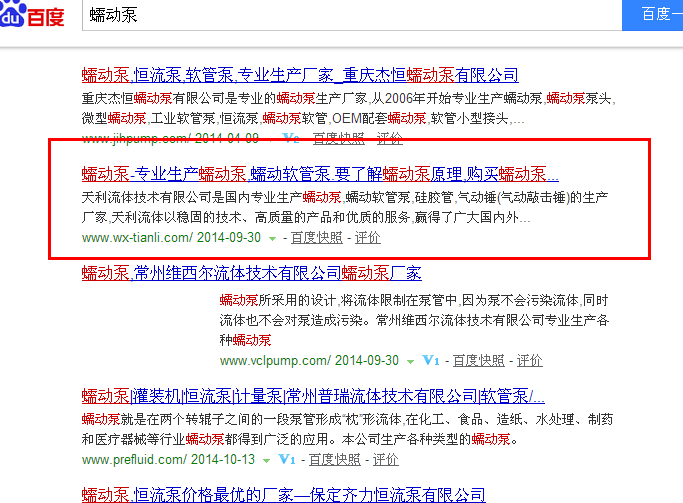
Task: Open the 常州普瑞流体技术有限公司 result title
Action: point(313,396)
